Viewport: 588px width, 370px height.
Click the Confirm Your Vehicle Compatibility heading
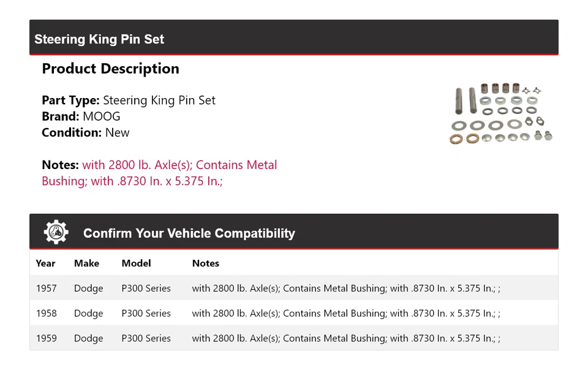tap(189, 233)
